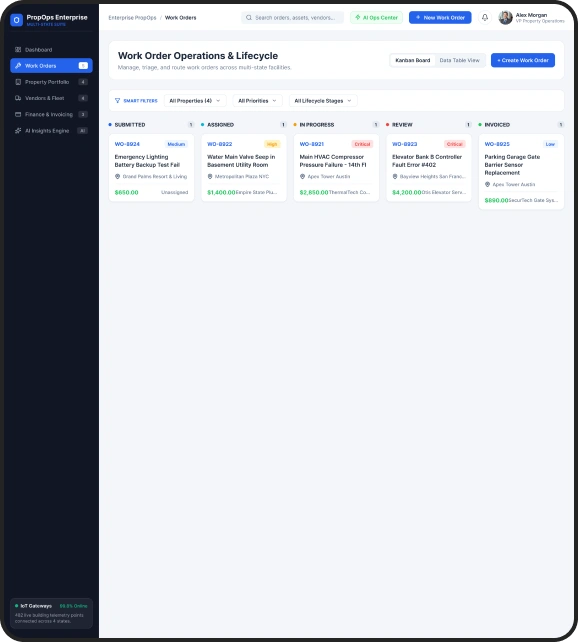
Task: Click the $650.00 amount
Action: [126, 192]
